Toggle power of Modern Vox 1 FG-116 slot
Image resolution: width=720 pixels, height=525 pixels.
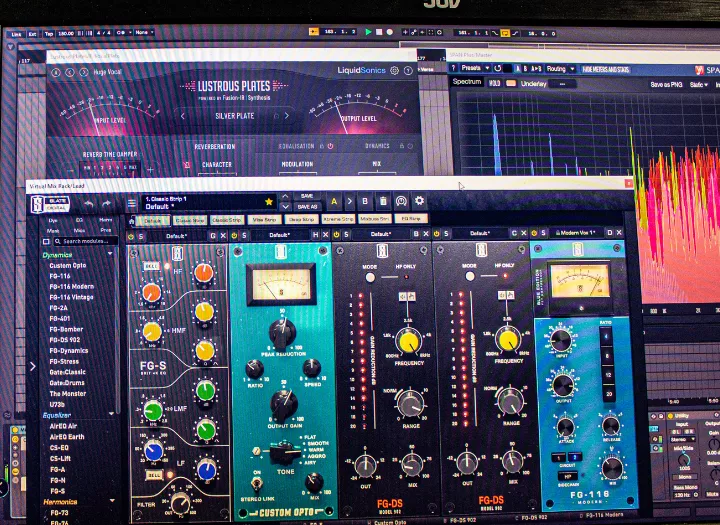(534, 233)
